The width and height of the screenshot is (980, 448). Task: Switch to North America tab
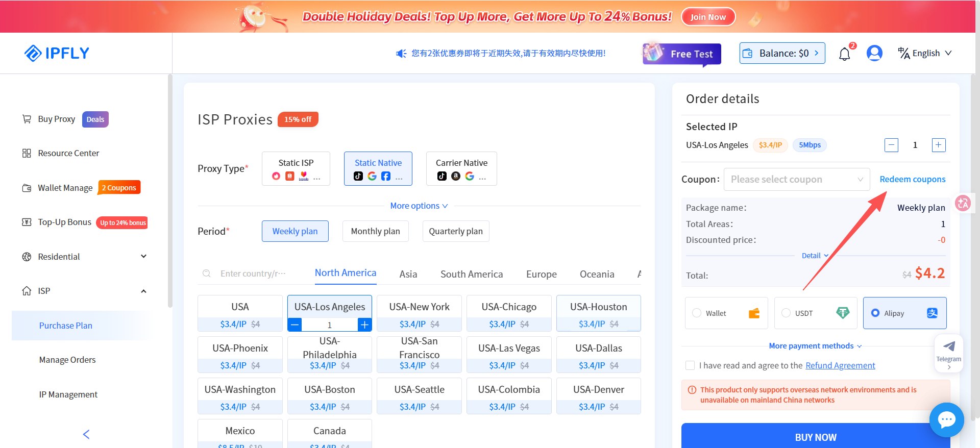(346, 273)
